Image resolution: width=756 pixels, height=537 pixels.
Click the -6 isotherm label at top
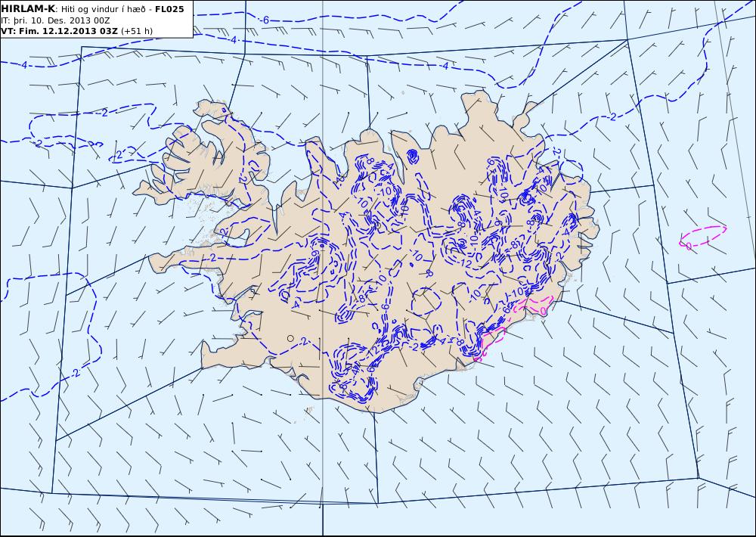point(265,20)
